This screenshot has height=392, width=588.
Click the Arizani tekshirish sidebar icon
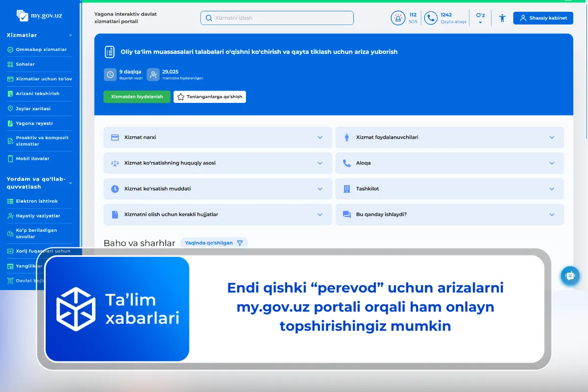click(11, 94)
